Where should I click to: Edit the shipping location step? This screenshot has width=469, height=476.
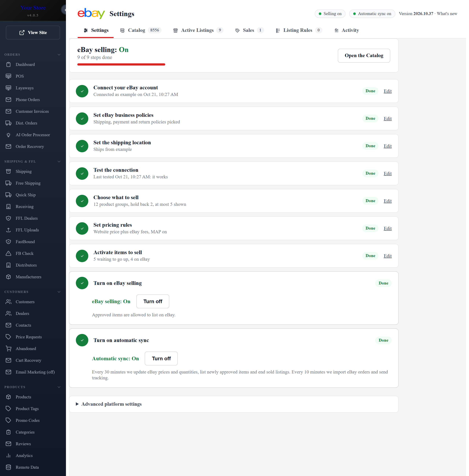click(x=388, y=146)
